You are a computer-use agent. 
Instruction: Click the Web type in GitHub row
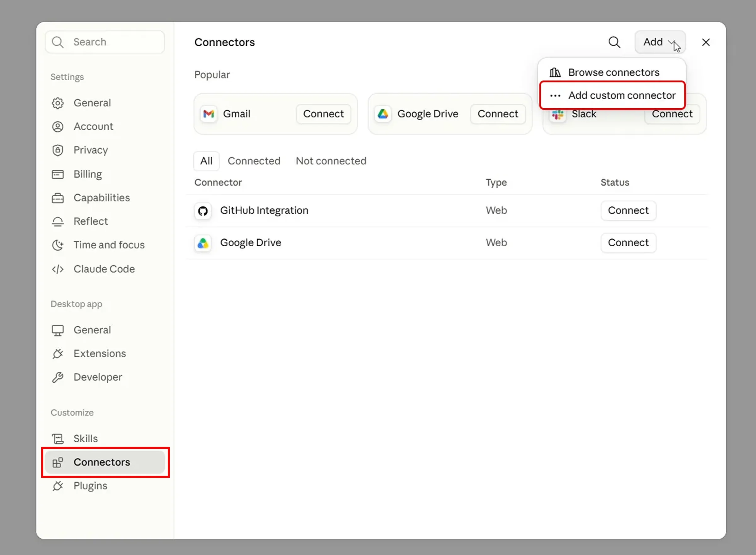click(496, 210)
